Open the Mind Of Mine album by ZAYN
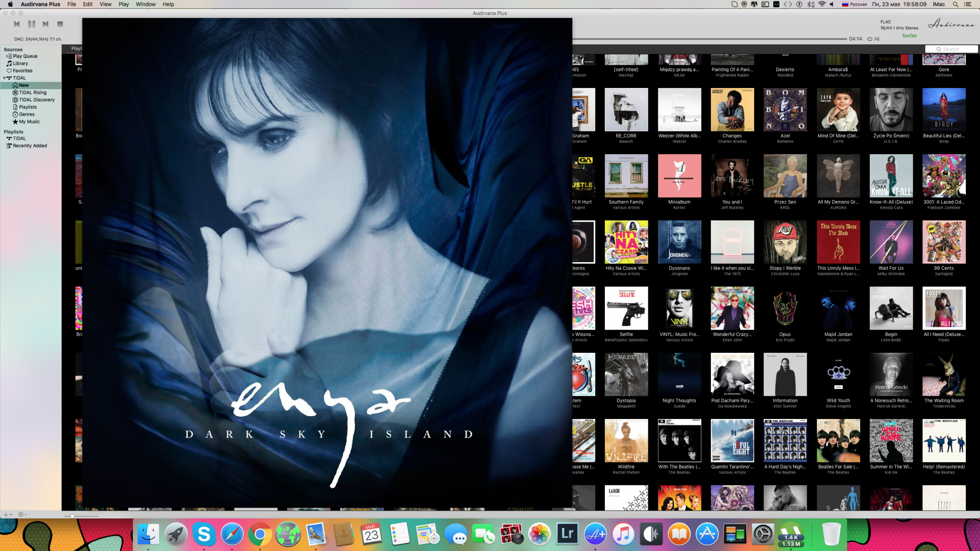 click(x=838, y=110)
